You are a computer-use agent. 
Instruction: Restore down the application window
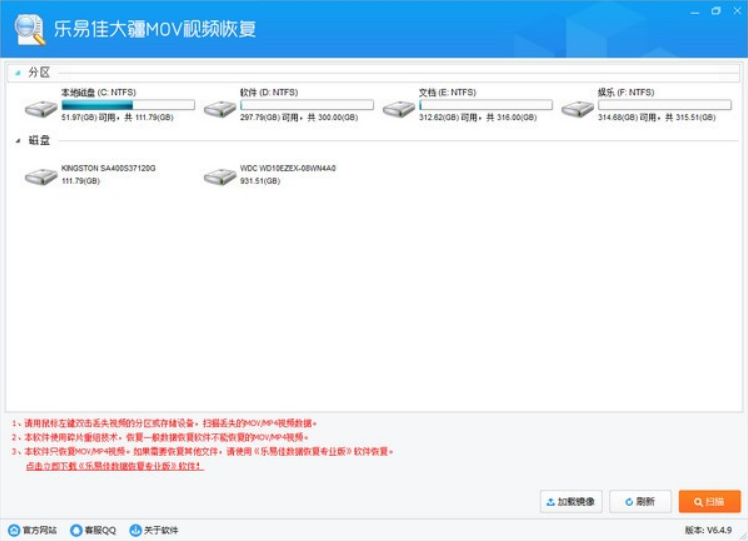[x=716, y=11]
